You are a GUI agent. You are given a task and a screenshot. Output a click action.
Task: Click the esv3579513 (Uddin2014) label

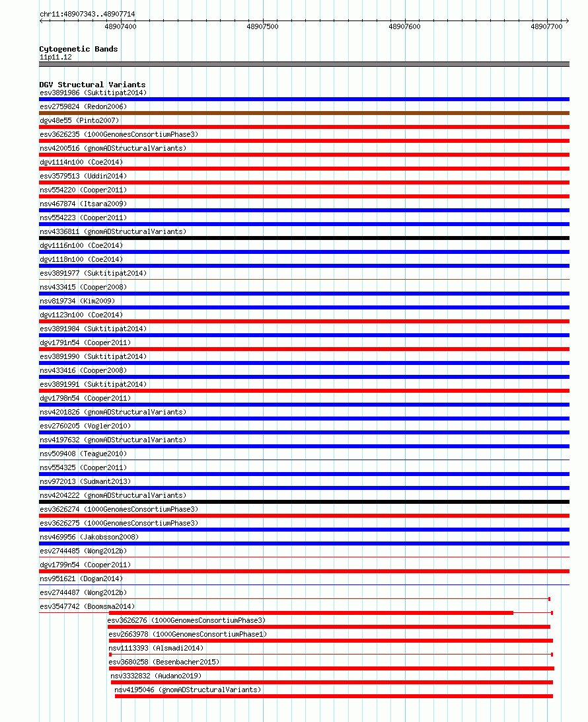[83, 176]
